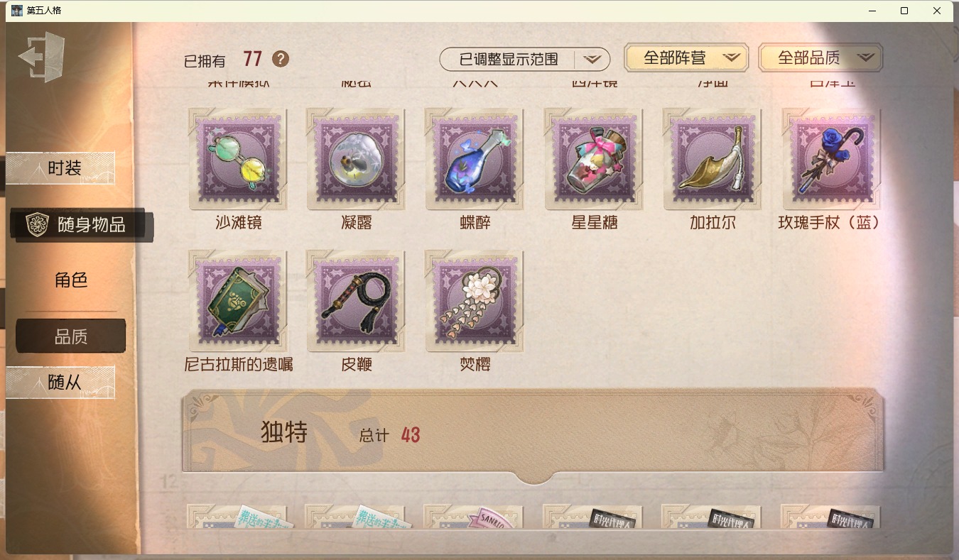
Task: Open the question mark help icon
Action: [281, 59]
